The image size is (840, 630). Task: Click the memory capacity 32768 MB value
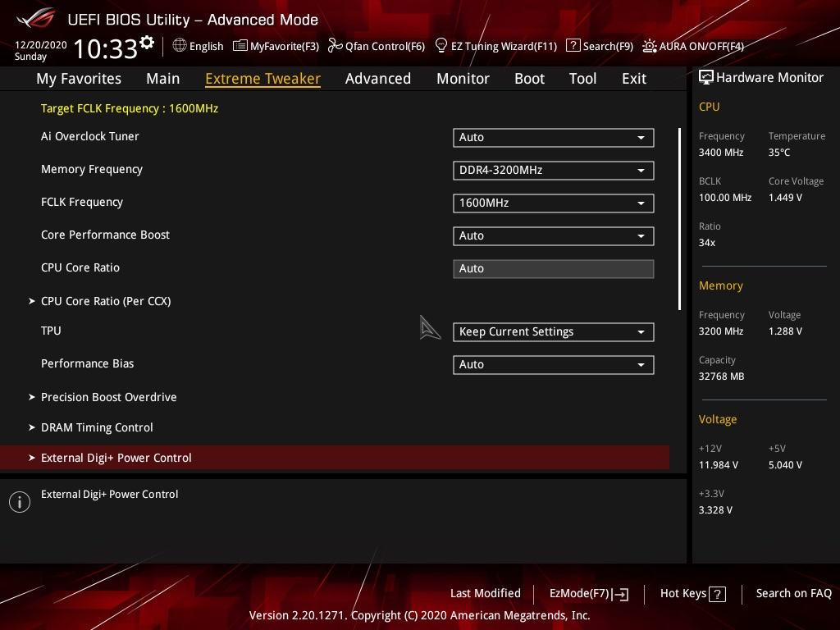point(722,377)
